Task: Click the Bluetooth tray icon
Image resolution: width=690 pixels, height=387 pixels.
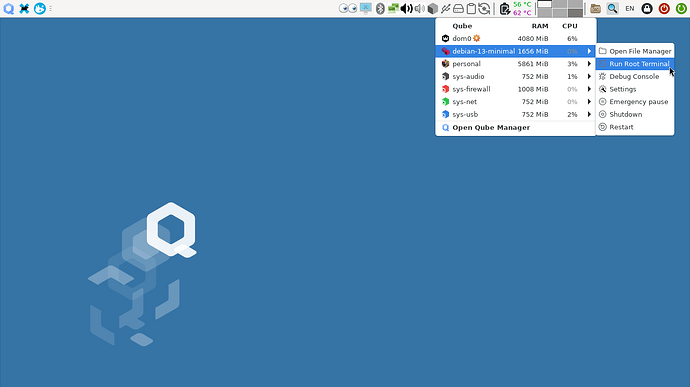Action: coord(380,8)
